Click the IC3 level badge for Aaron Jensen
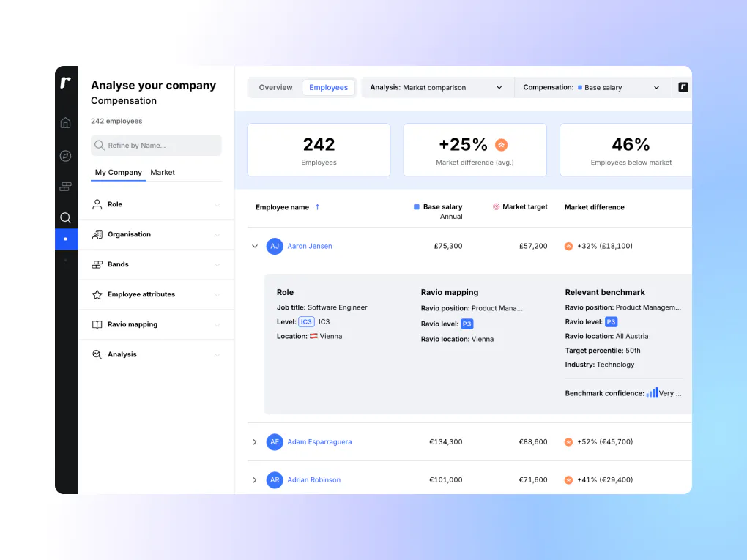 (x=306, y=321)
